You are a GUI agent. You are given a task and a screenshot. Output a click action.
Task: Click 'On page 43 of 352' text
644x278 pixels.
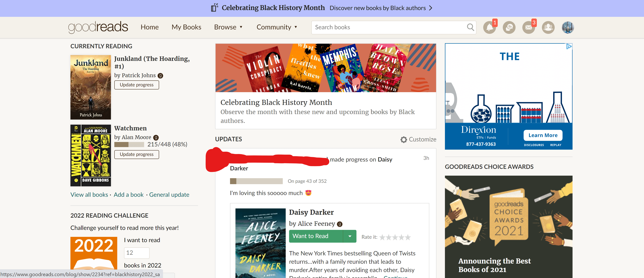tap(307, 181)
